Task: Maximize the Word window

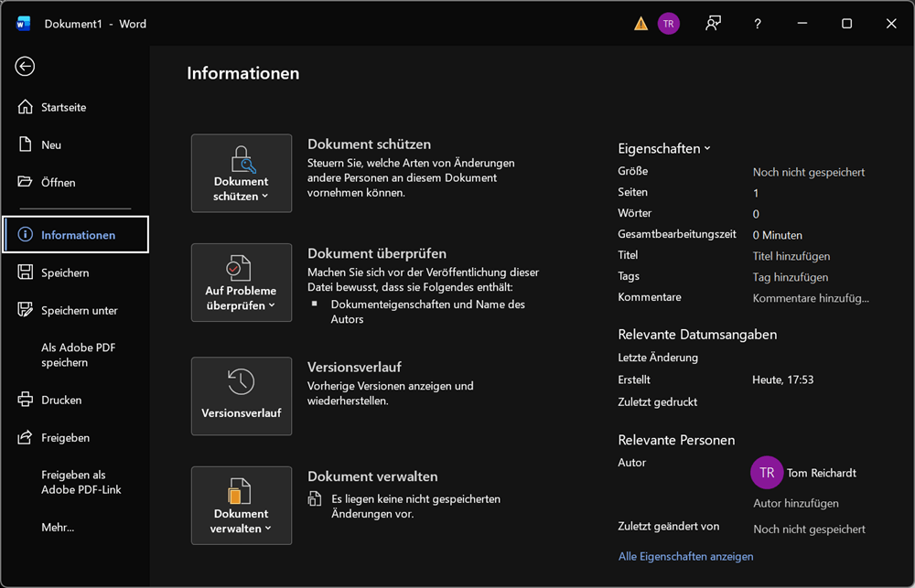Action: 846,24
